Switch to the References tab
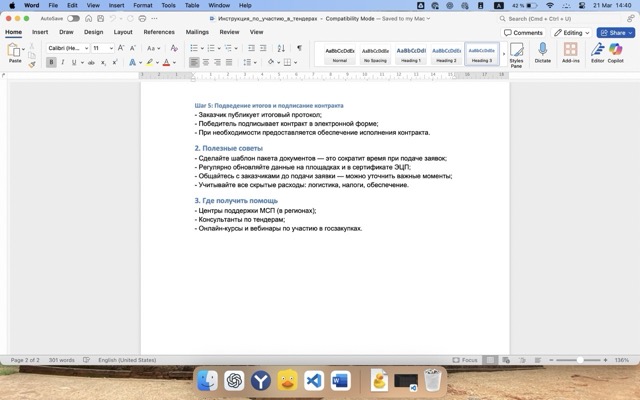Image resolution: width=640 pixels, height=400 pixels. coord(158,32)
